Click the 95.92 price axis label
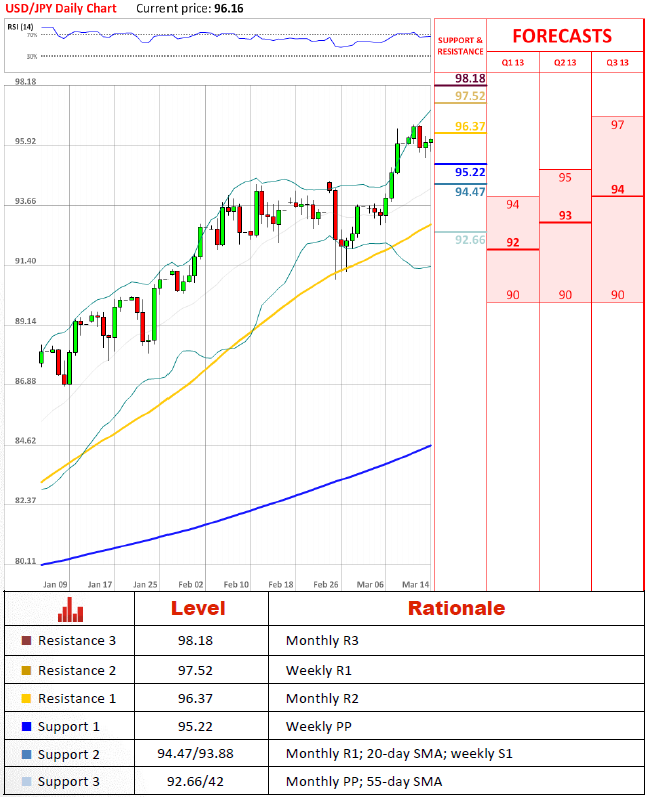This screenshot has height=797, width=646. (25, 141)
